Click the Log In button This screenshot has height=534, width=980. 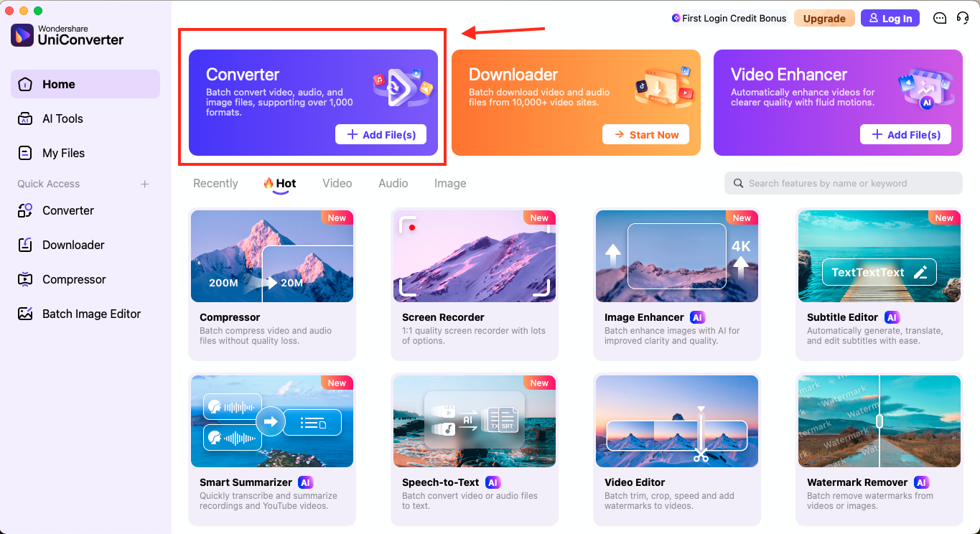pyautogui.click(x=890, y=18)
